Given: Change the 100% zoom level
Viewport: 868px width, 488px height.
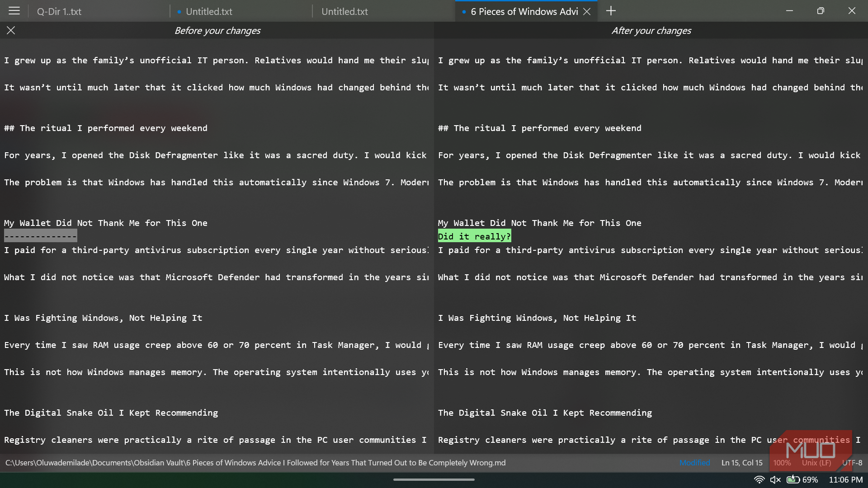Looking at the screenshot, I should (782, 463).
